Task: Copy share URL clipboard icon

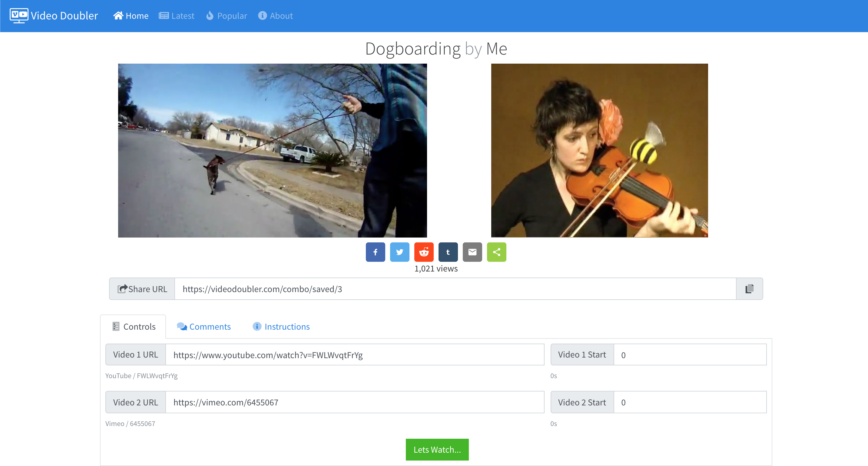Action: click(x=749, y=289)
